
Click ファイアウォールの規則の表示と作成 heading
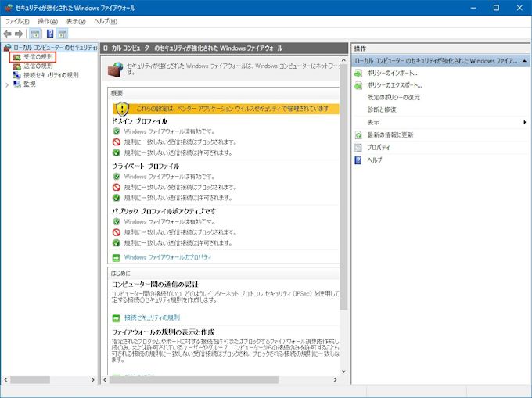(164, 332)
